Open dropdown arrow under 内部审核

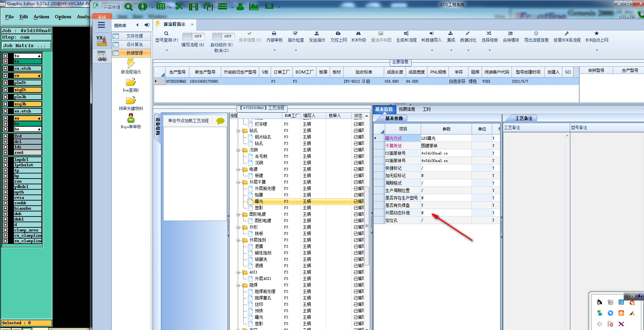click(x=274, y=50)
